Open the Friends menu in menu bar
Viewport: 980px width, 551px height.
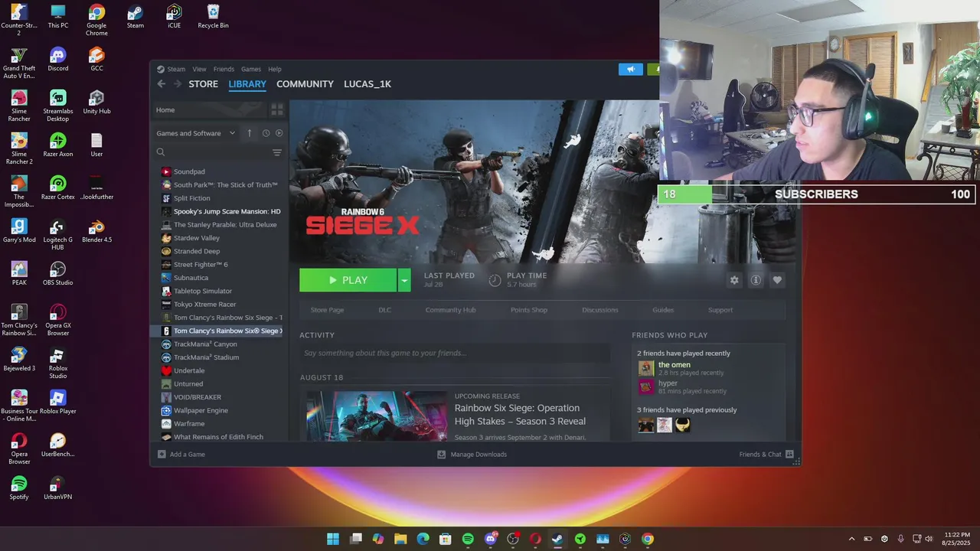point(224,69)
